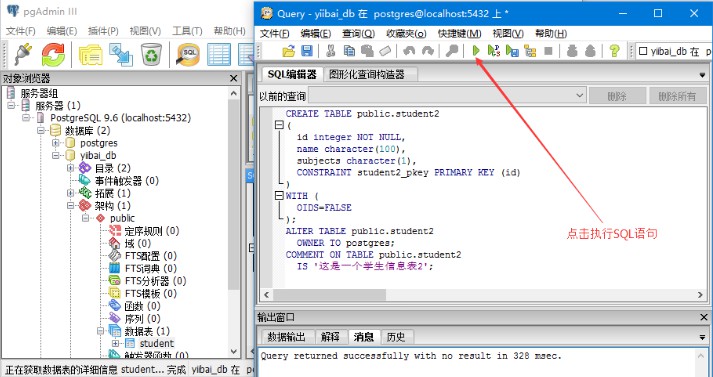The height and width of the screenshot is (377, 713).
Task: Select yiibai_db in object browser
Action: click(x=98, y=156)
